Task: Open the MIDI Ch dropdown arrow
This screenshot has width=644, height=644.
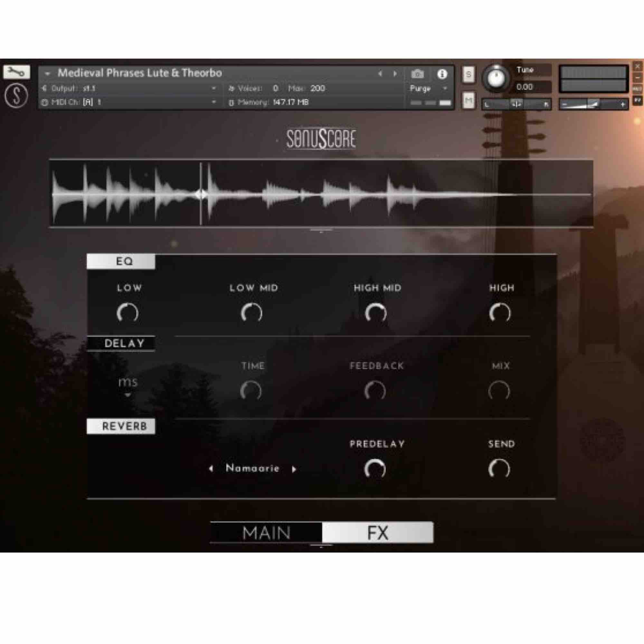Action: click(x=214, y=102)
